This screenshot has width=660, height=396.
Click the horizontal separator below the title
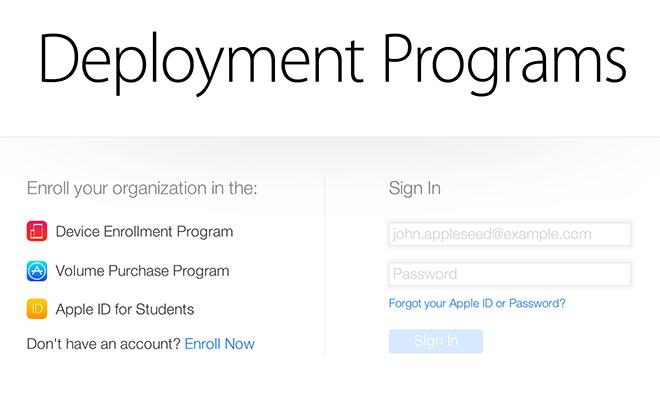330,137
